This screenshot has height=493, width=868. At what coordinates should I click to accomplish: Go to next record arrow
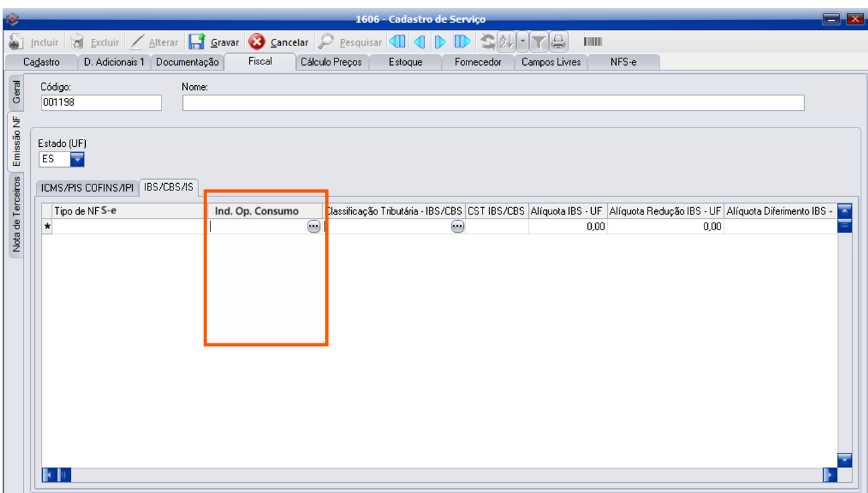(440, 42)
